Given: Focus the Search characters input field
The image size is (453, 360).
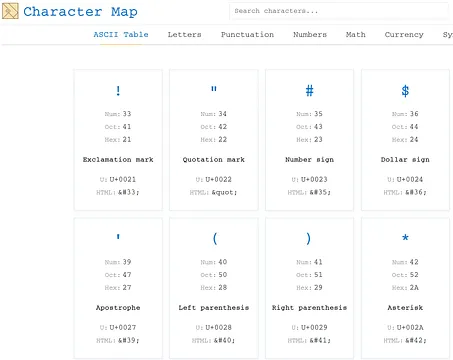Looking at the screenshot, I should tap(338, 11).
